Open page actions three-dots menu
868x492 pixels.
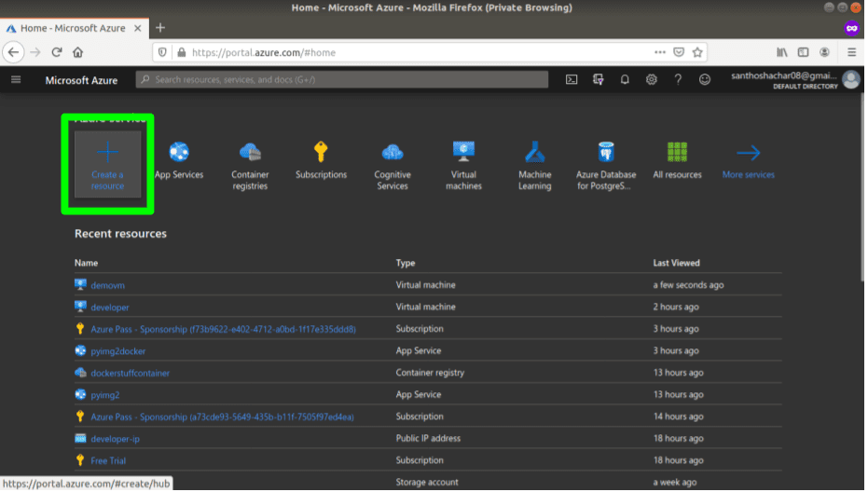coord(661,52)
